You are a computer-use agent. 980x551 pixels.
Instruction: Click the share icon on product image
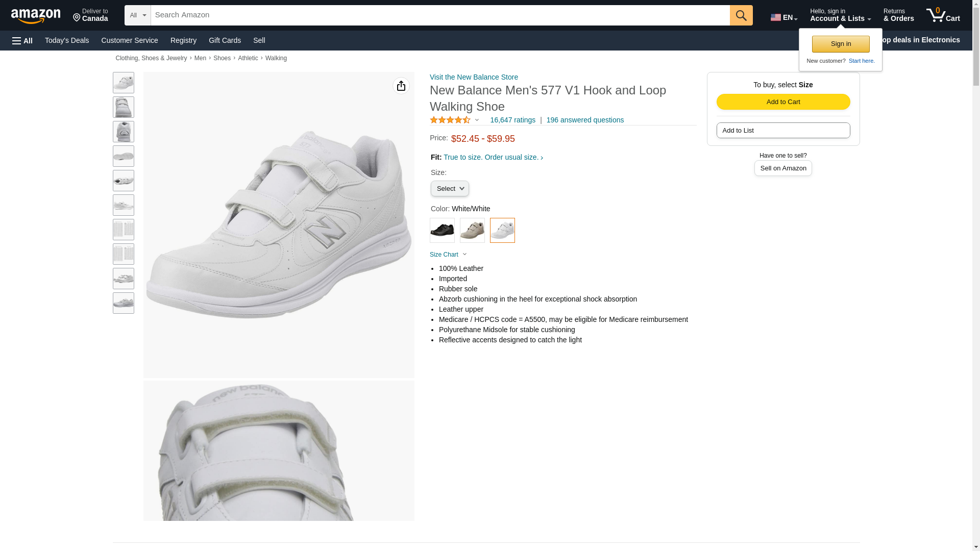coord(401,86)
